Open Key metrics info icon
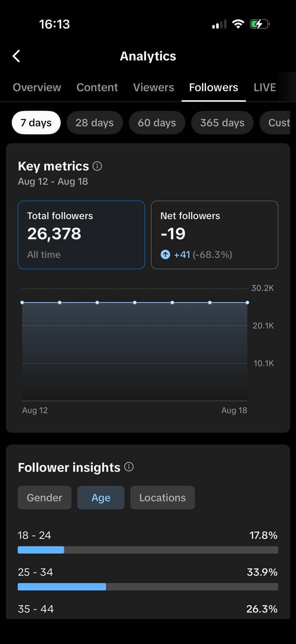 pyautogui.click(x=97, y=166)
